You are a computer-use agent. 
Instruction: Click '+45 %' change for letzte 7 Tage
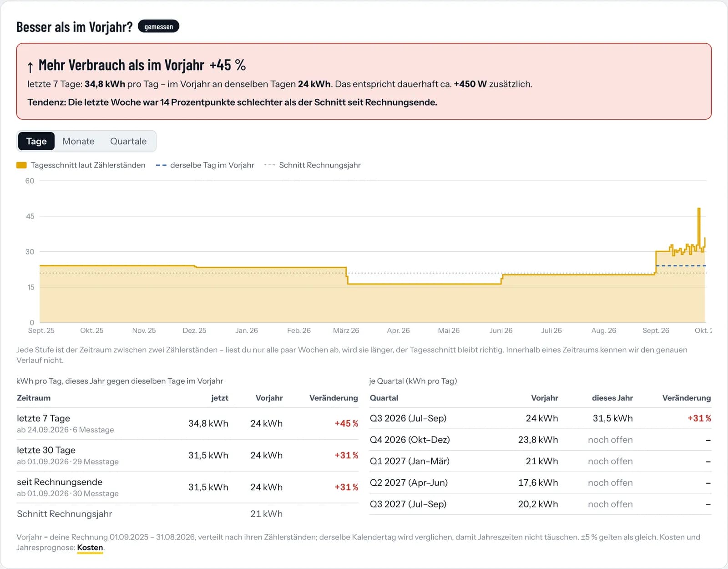tap(346, 423)
